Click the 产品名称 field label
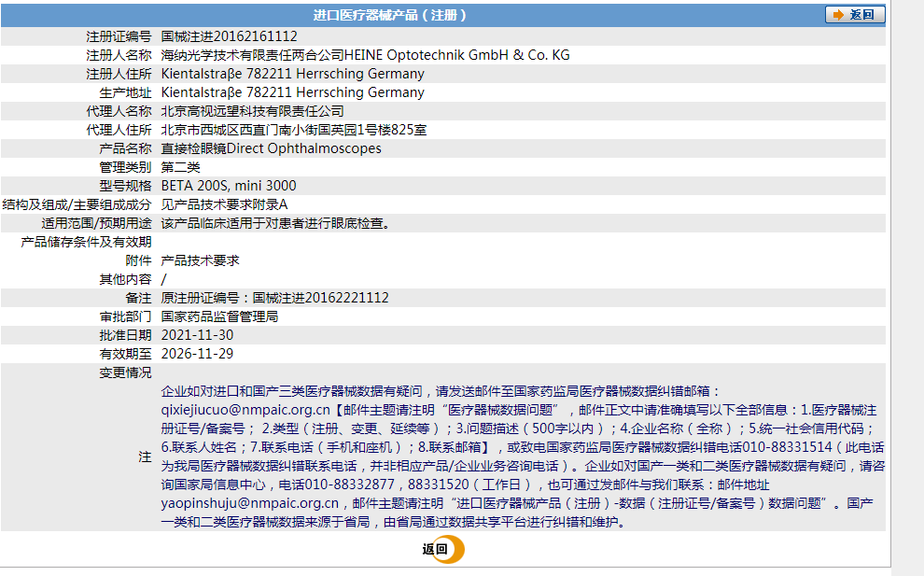Viewport: 924px width, 576px height. point(125,148)
